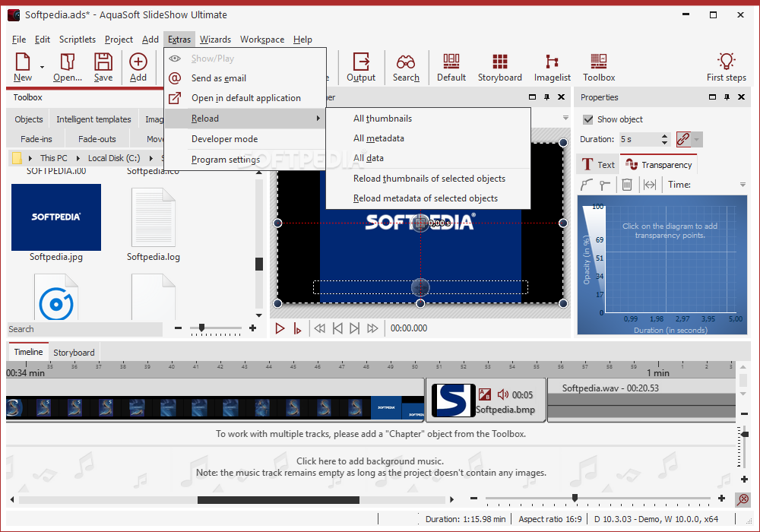Open the dropdown arrow beside New
The width and height of the screenshot is (760, 532).
point(42,67)
